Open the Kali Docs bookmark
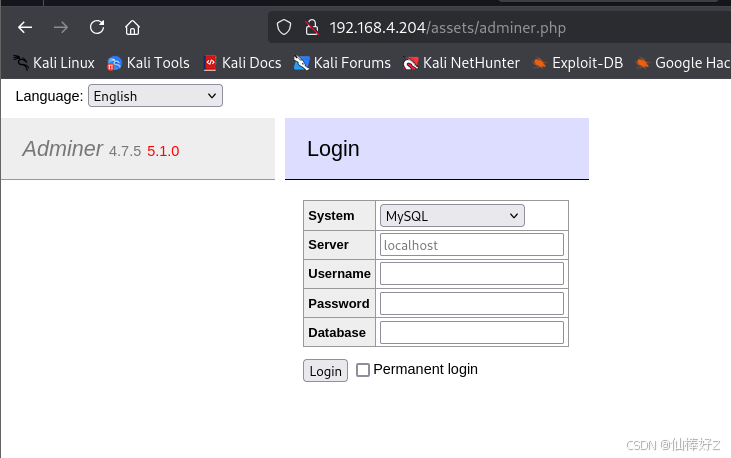The height and width of the screenshot is (458, 731). [242, 63]
